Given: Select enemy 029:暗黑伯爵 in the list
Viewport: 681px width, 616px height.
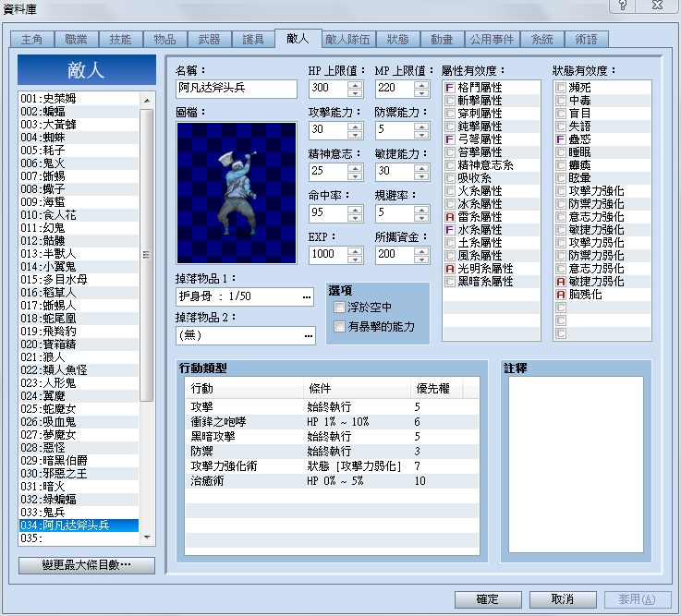Looking at the screenshot, I should [x=79, y=461].
